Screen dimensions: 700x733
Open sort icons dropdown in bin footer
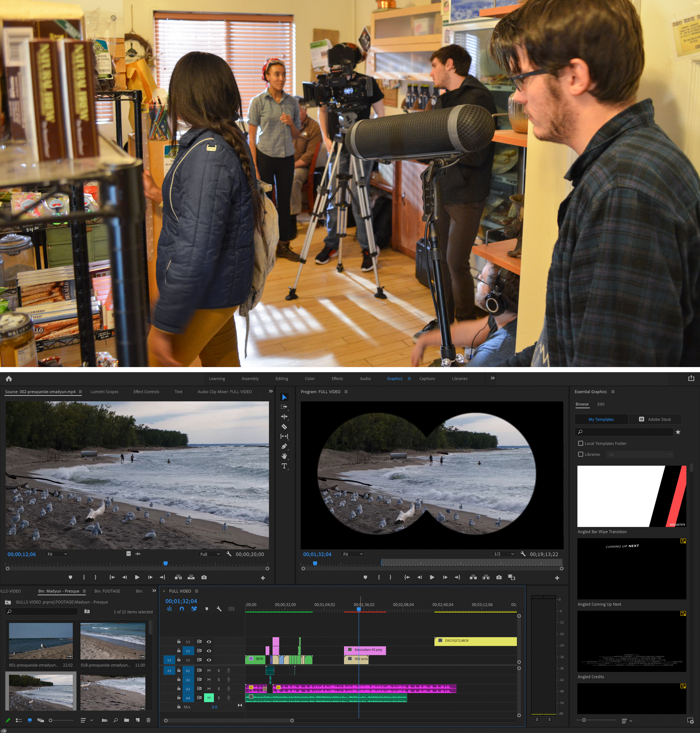coord(86,720)
